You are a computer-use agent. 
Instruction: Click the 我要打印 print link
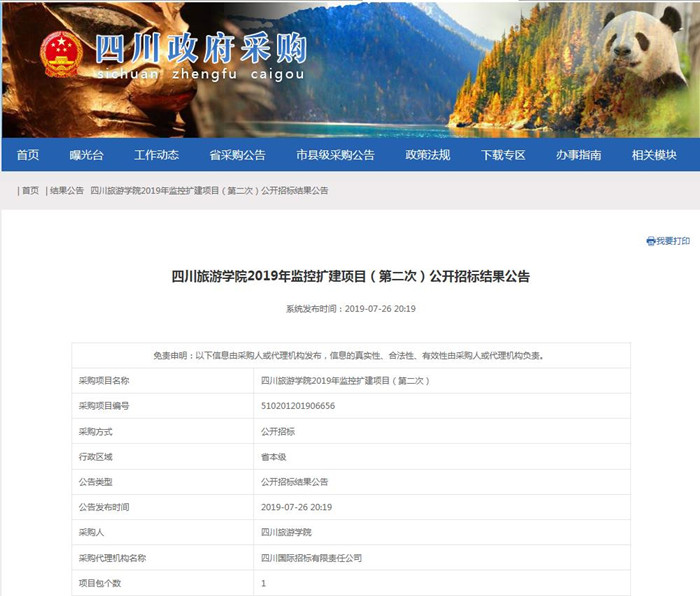[673, 241]
